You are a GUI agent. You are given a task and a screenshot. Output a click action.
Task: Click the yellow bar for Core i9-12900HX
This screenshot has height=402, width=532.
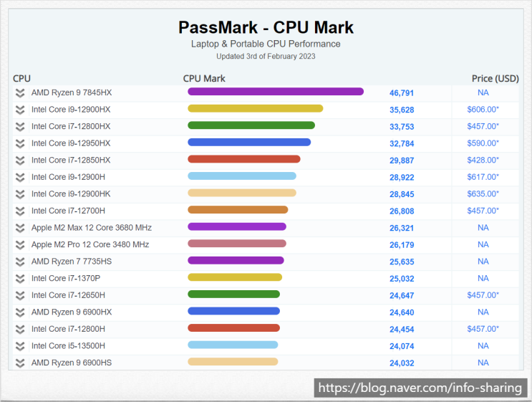pos(255,109)
